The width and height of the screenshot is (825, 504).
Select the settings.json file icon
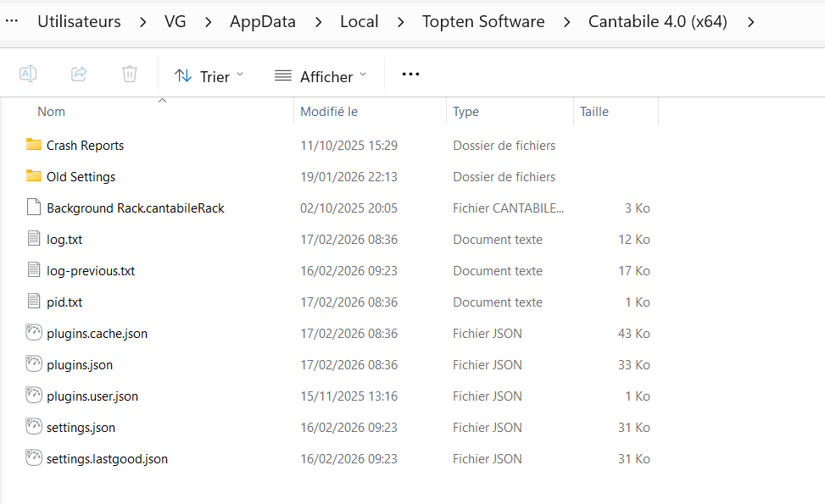[x=34, y=427]
